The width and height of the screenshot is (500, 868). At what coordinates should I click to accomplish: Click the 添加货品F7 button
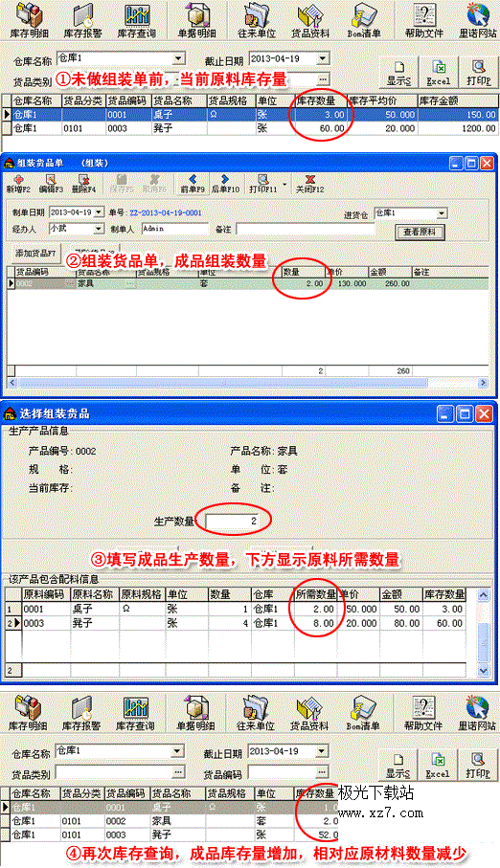[x=35, y=254]
